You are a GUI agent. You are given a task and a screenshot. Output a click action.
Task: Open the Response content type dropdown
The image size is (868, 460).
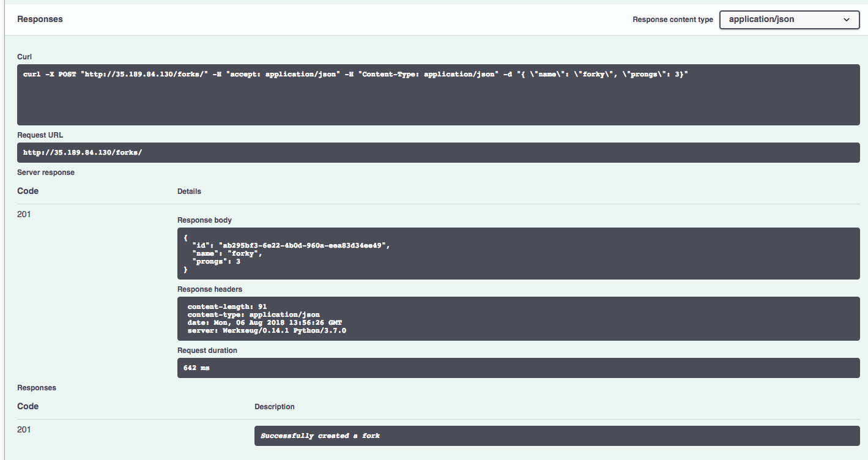(788, 20)
